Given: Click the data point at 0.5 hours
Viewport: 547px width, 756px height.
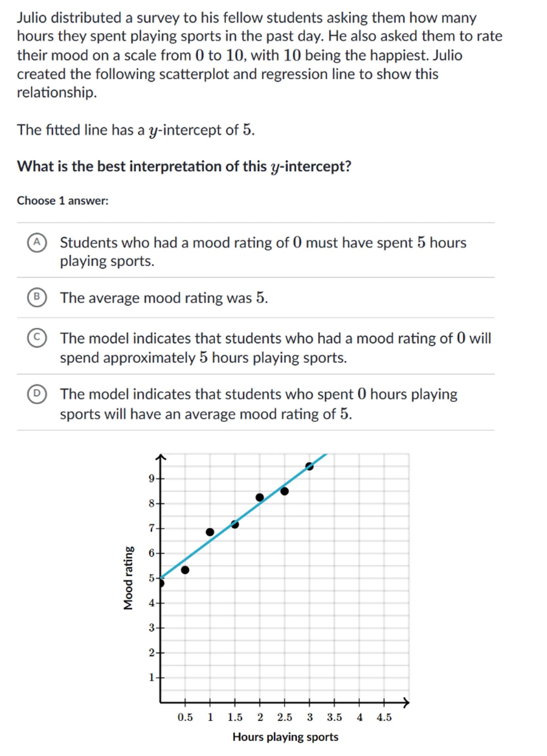Looking at the screenshot, I should [x=185, y=570].
